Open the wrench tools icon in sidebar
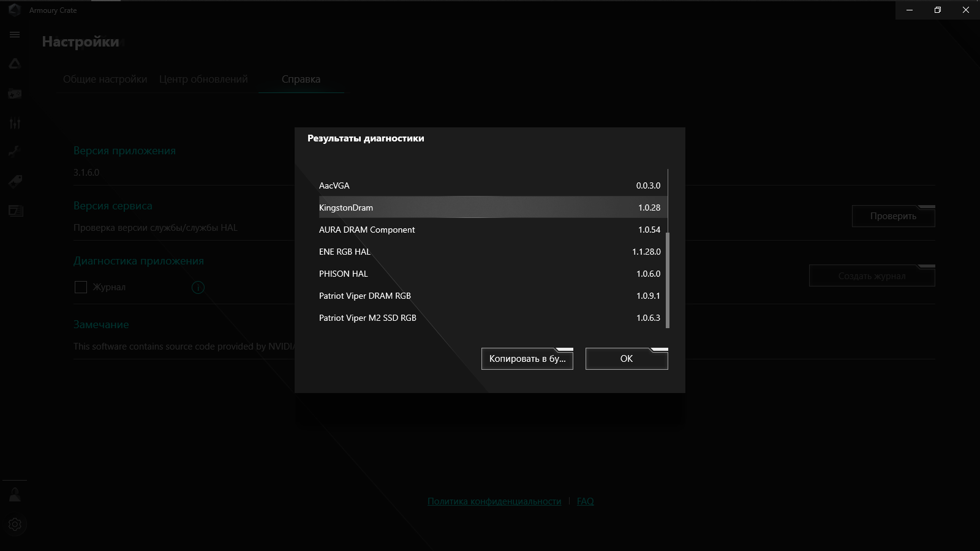Image resolution: width=980 pixels, height=551 pixels. pos(15,152)
